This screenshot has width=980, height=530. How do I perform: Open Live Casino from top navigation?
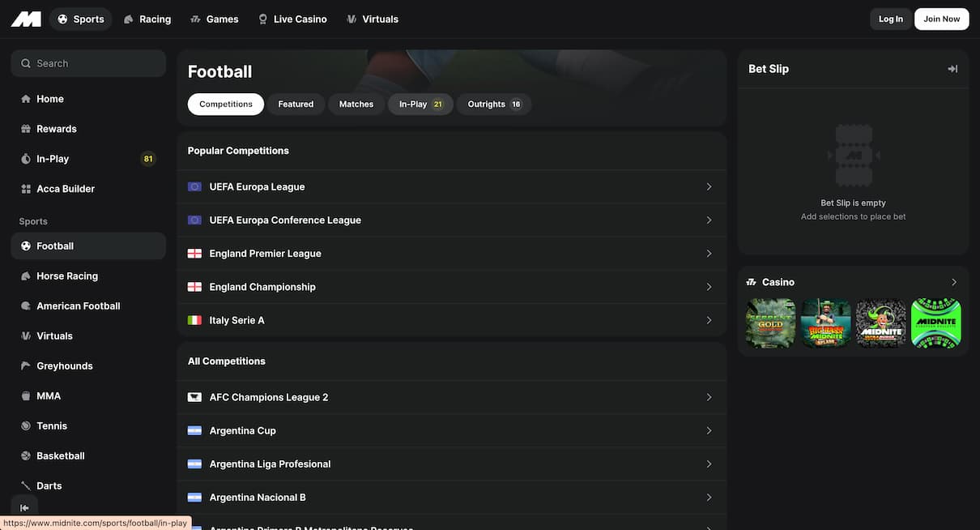coord(292,19)
